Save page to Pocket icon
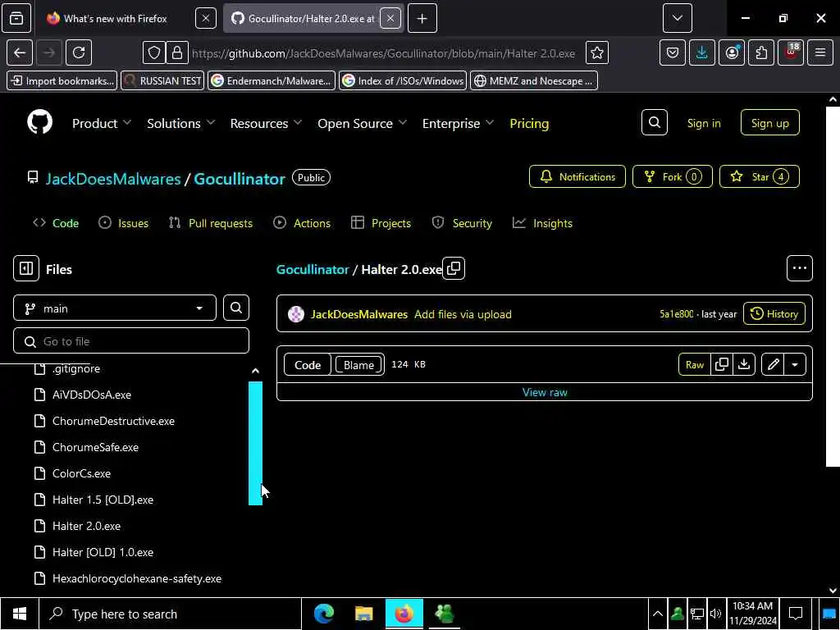Viewport: 840px width, 630px height. 673,52
